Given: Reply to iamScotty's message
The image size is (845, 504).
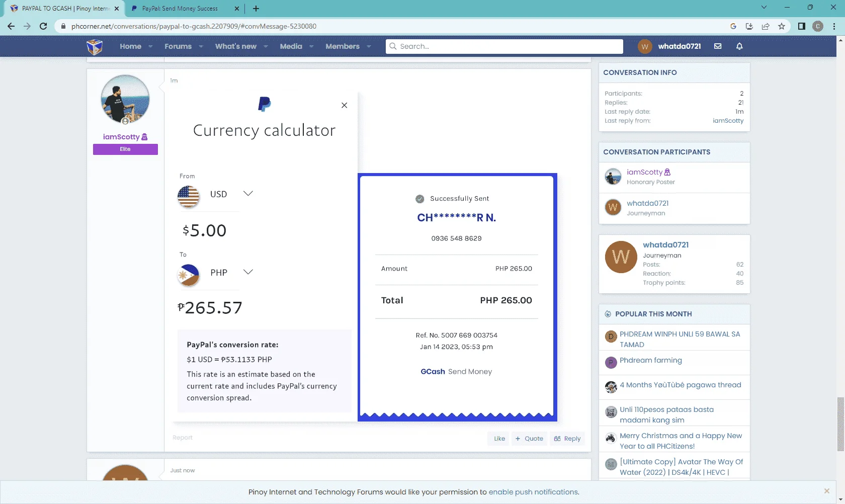Looking at the screenshot, I should click(567, 439).
